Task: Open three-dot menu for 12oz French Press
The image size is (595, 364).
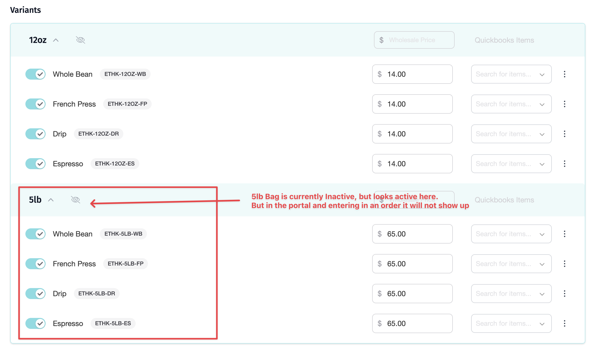Action: [x=564, y=104]
